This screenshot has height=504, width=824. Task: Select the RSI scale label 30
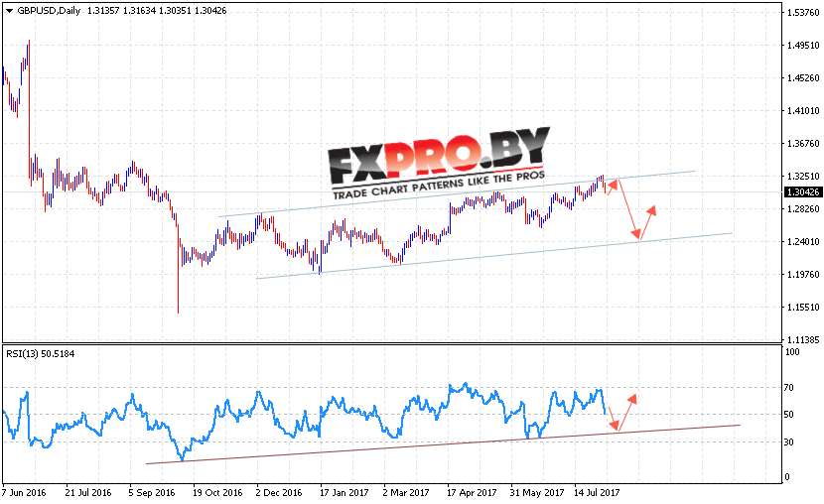tap(789, 442)
